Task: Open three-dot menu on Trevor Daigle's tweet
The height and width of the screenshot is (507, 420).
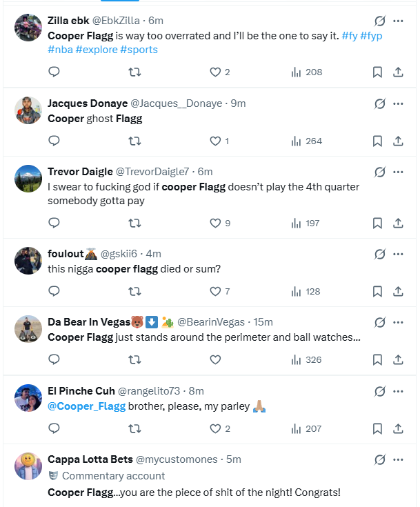Action: coord(398,172)
